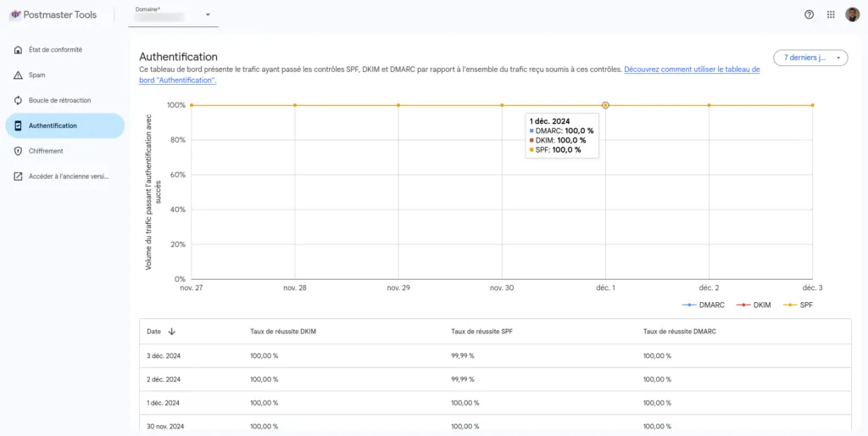Click the nov. 28 data point on chart

pyautogui.click(x=295, y=105)
